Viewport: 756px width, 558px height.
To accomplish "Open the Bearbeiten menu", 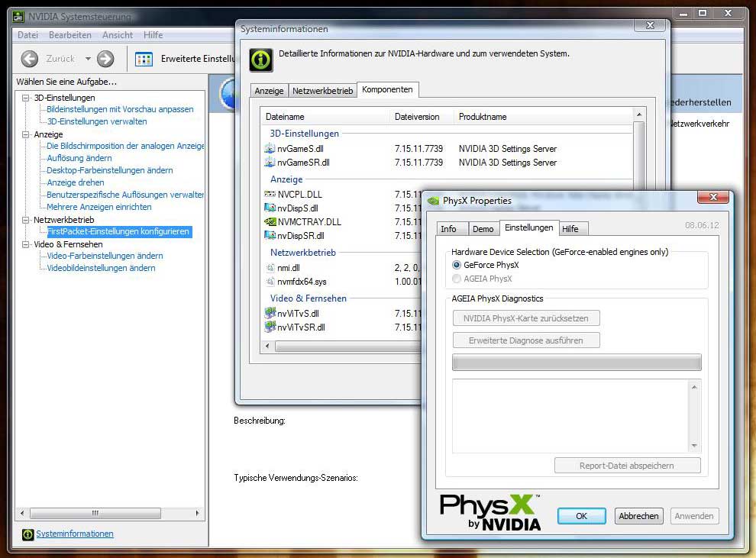I will coord(70,34).
